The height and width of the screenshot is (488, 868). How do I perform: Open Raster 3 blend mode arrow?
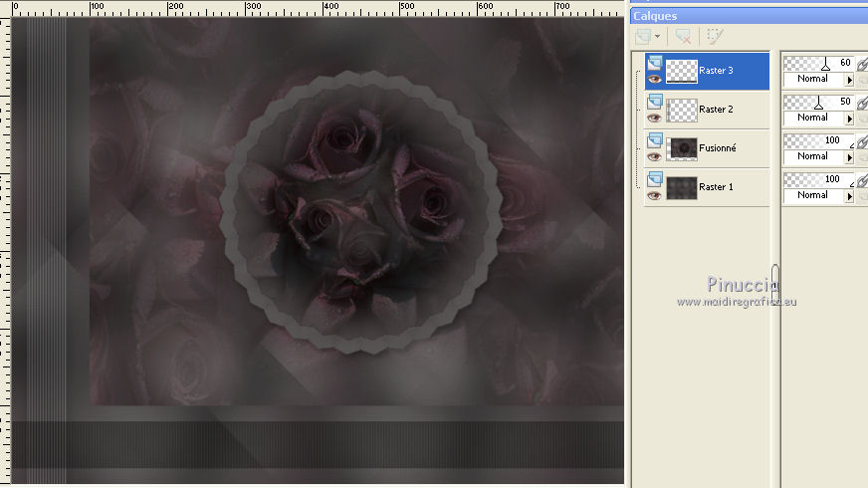pyautogui.click(x=849, y=80)
